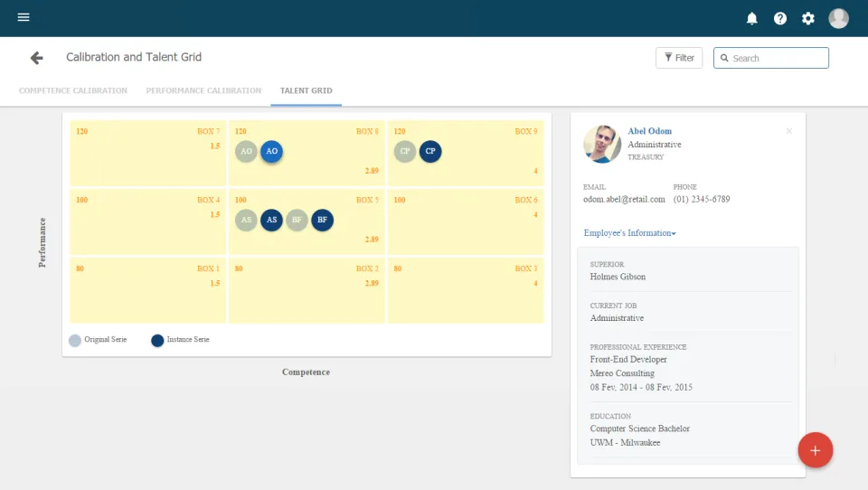
Task: Open settings via the gear icon
Action: pyautogui.click(x=808, y=18)
